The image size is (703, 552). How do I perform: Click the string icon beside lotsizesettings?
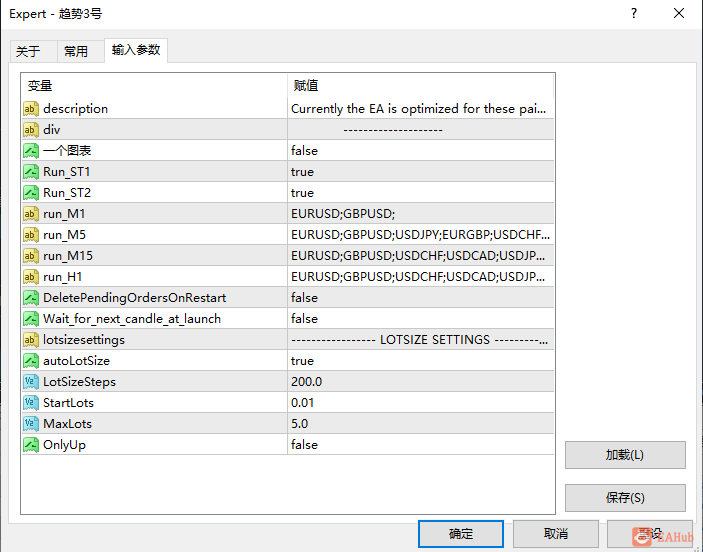31,340
